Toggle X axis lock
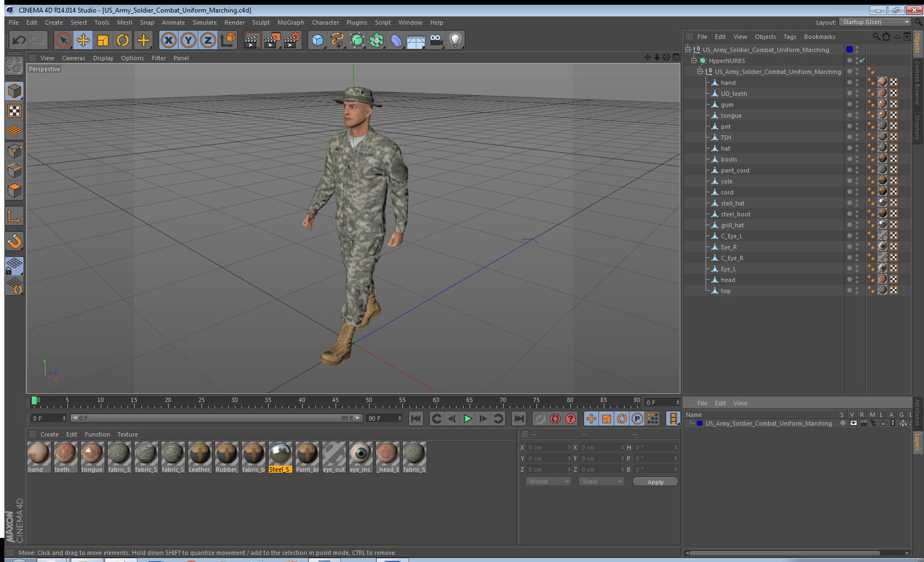This screenshot has width=924, height=562. [169, 40]
